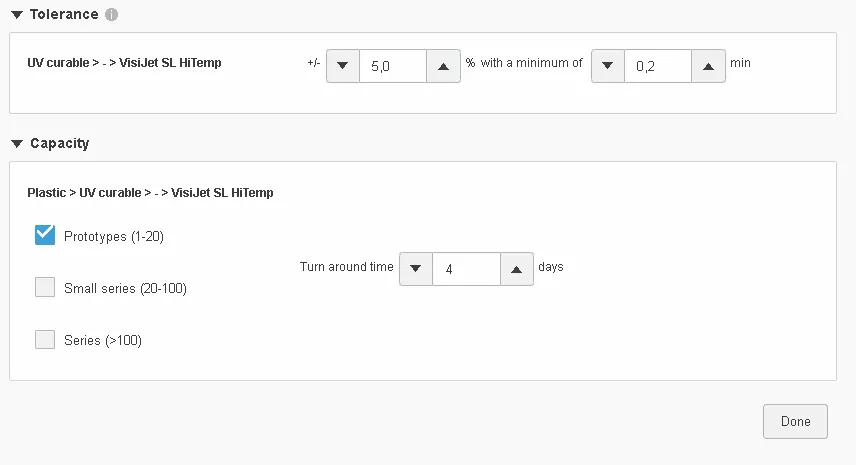This screenshot has height=465, width=856.
Task: Click the Series (>100) label
Action: coord(103,341)
